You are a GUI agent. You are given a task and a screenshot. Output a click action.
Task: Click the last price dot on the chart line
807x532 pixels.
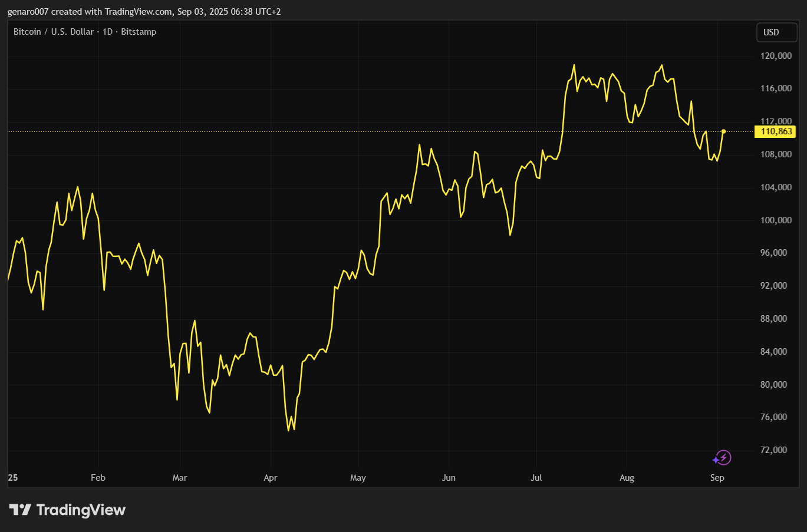(x=723, y=131)
